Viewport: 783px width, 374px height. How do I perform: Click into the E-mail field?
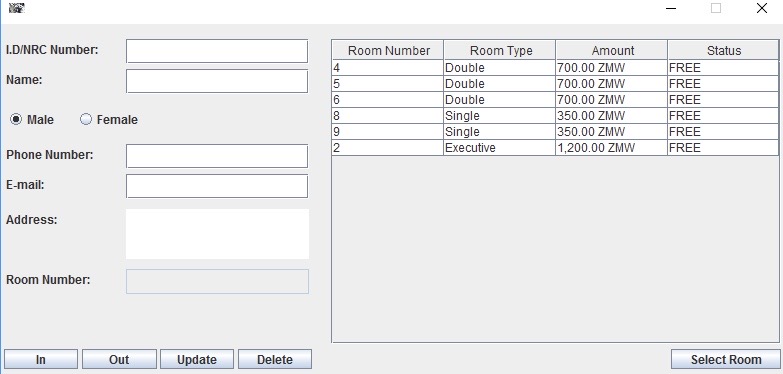pos(217,186)
